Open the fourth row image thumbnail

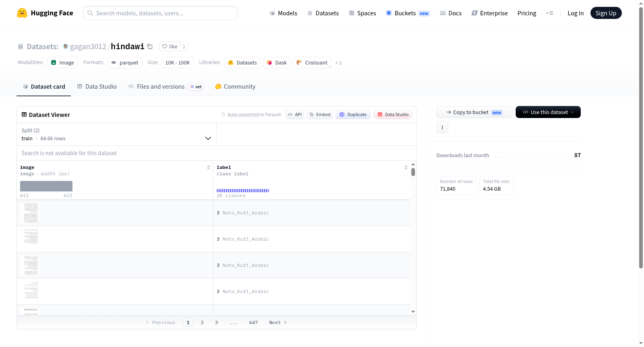31,291
